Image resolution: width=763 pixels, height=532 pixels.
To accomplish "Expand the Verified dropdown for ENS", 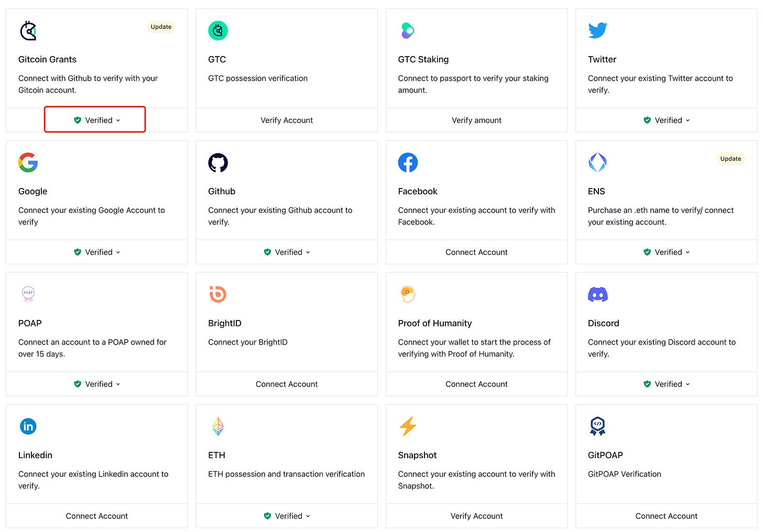I will [667, 252].
